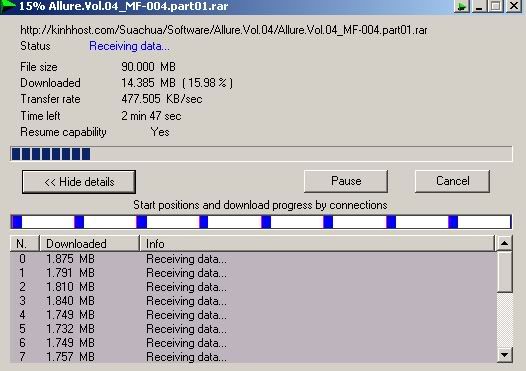The height and width of the screenshot is (371, 526).
Task: Click the Downloaded column header
Action: click(89, 244)
